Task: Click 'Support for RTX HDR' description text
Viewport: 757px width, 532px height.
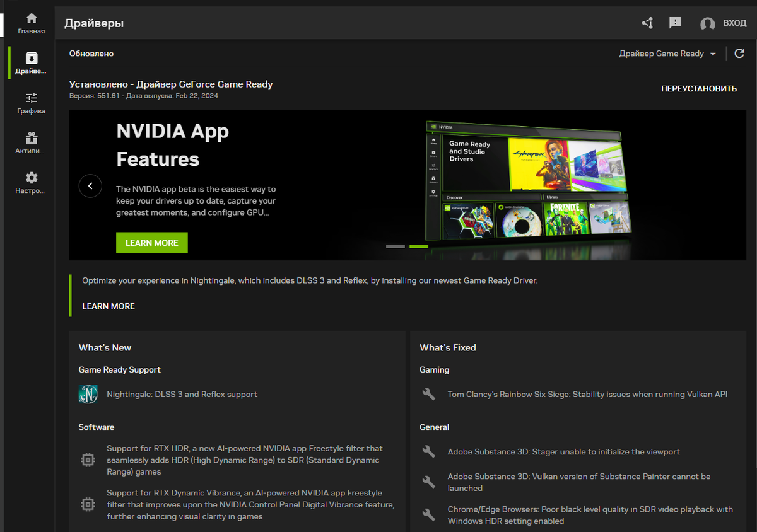Action: [245, 460]
